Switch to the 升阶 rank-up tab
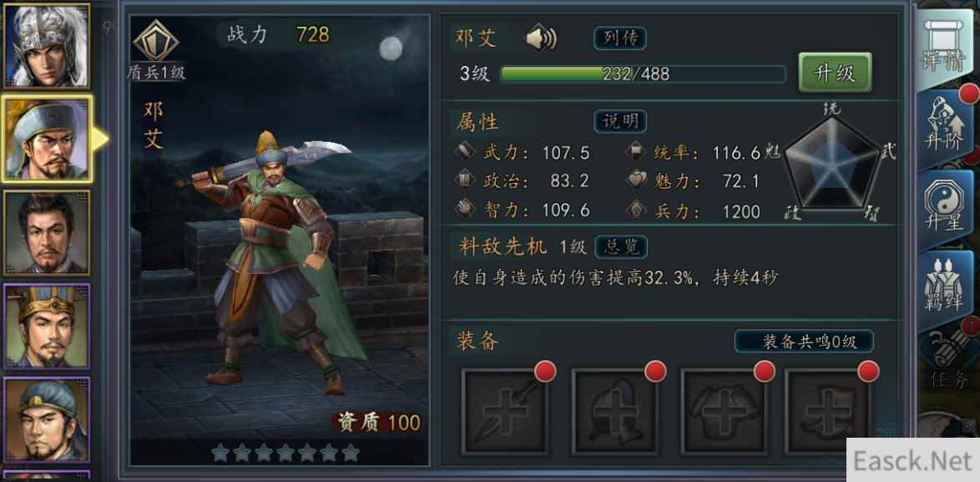This screenshot has width=980, height=482. point(945,129)
